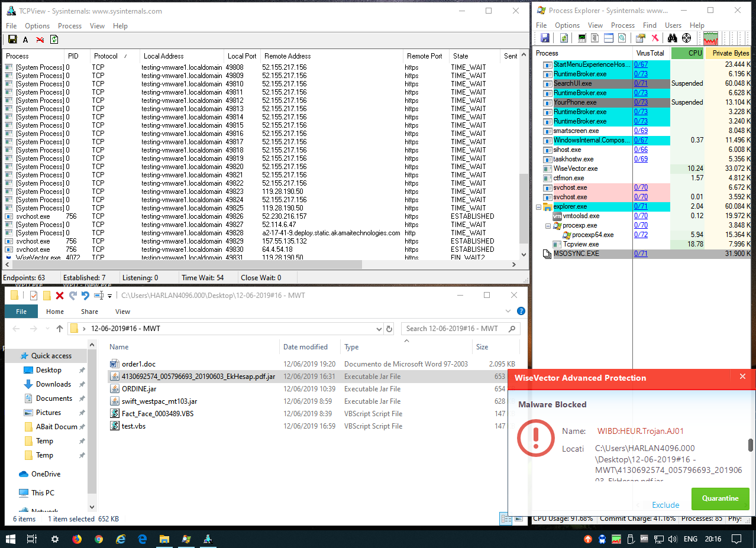Open the Settings gear on the taskbar
Screen dimensions: 756x548
[x=55, y=539]
